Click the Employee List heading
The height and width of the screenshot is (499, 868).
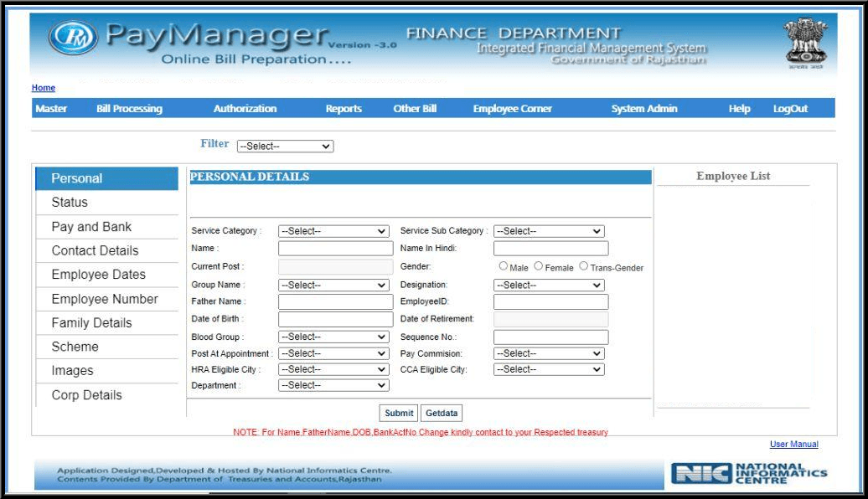click(x=733, y=176)
